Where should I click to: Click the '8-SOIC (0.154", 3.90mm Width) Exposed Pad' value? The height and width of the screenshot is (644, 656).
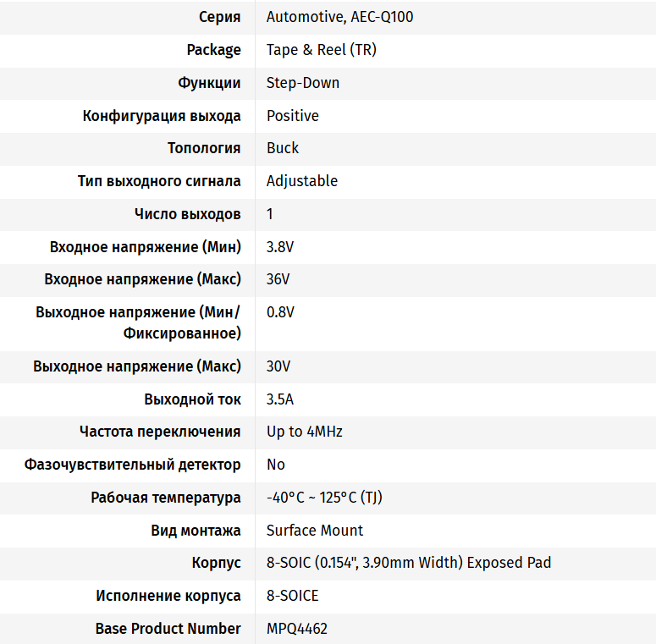click(x=409, y=563)
